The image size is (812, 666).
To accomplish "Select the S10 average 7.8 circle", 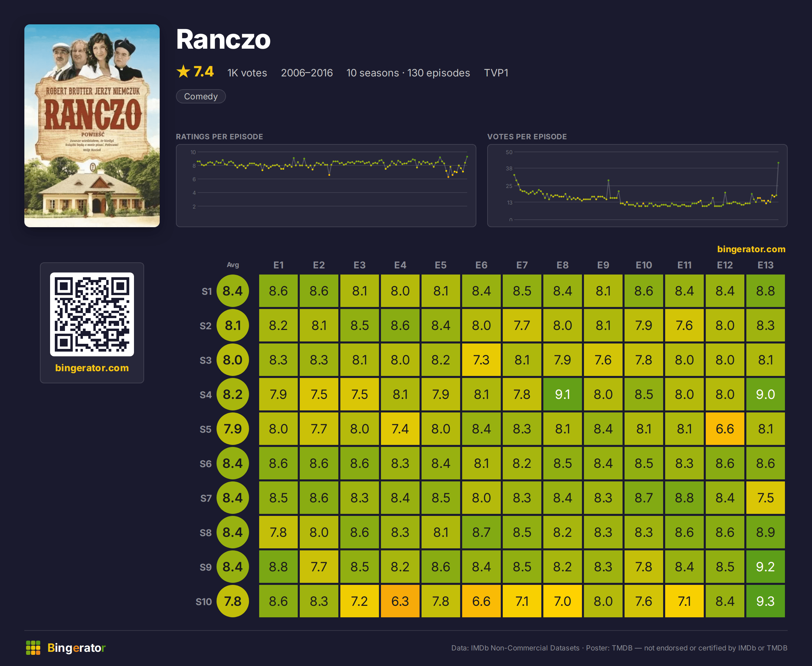I will [x=233, y=601].
